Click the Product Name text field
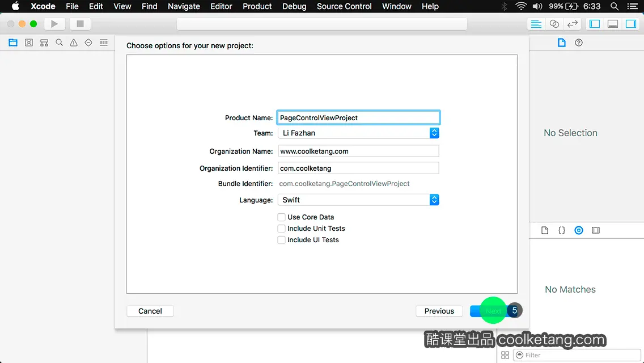Image resolution: width=644 pixels, height=363 pixels. coord(358,117)
